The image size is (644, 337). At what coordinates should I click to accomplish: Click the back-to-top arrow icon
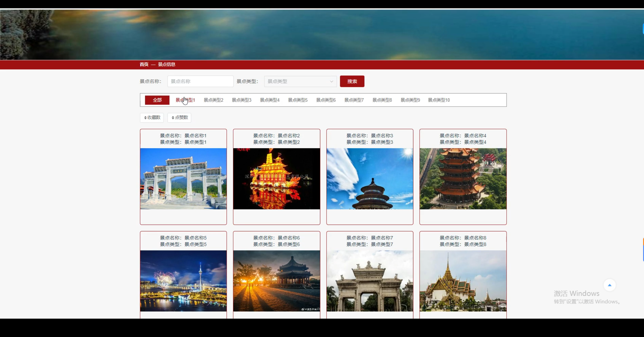click(x=610, y=285)
